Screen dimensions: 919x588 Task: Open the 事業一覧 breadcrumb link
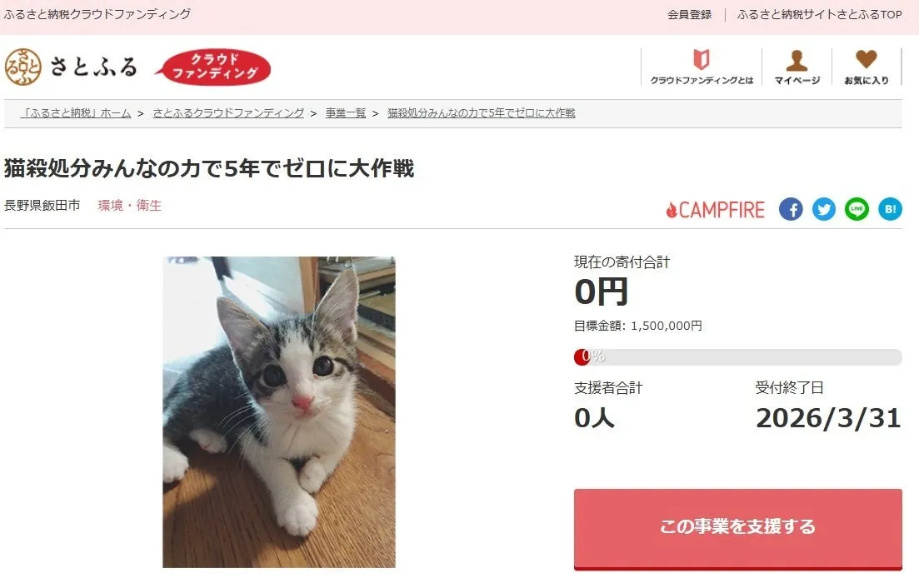point(346,113)
